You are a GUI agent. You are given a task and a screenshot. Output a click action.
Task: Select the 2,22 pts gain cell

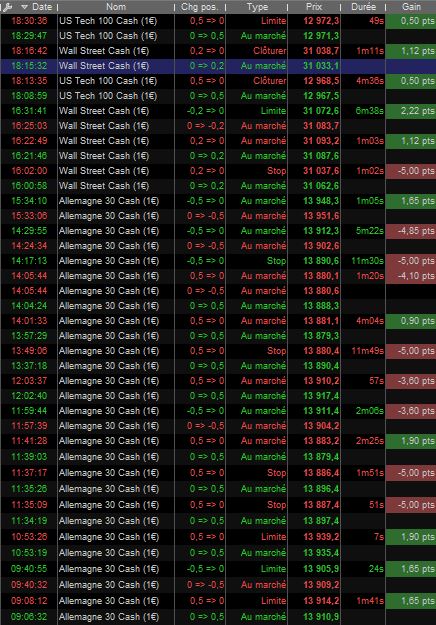click(x=411, y=111)
